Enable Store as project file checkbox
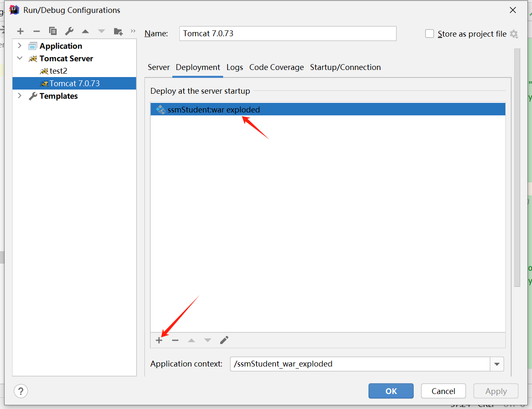Image resolution: width=532 pixels, height=409 pixels. click(x=430, y=34)
